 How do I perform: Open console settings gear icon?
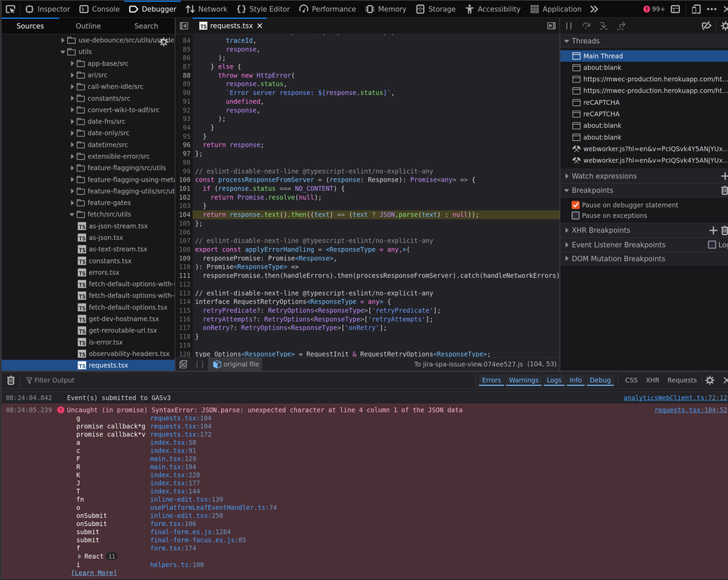(x=709, y=380)
